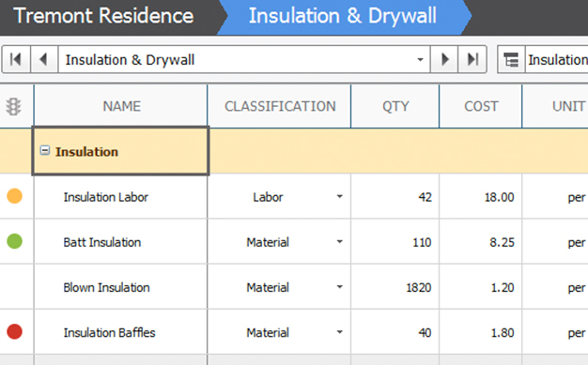Go to first record navigation arrow
Viewport: 588px width, 365px height.
coord(16,59)
